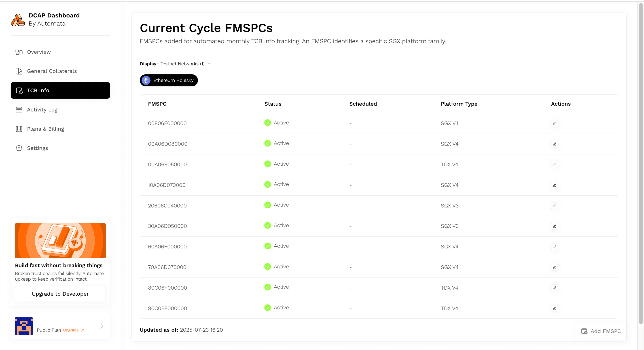Toggle Active state for 80C06F000000
644x350 pixels.
267,287
